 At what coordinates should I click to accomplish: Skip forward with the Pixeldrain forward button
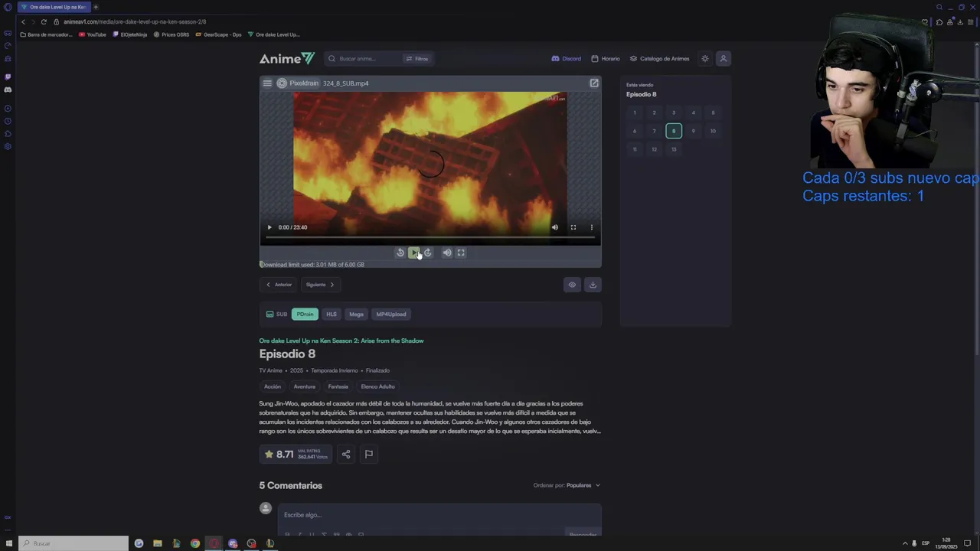point(428,253)
